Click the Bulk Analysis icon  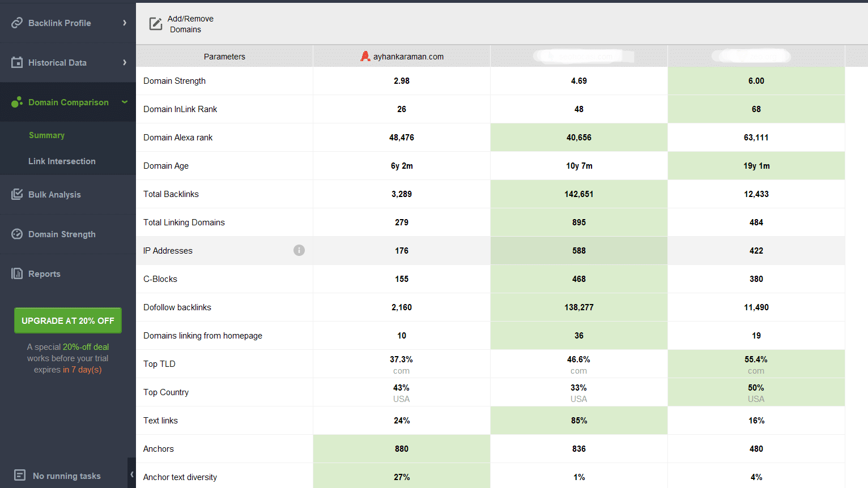click(17, 194)
